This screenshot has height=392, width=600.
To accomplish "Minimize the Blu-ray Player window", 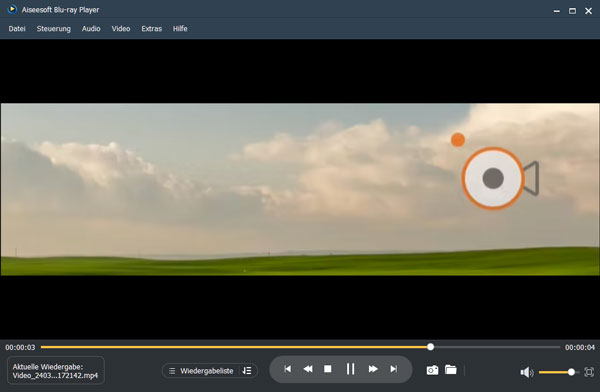I will pyautogui.click(x=557, y=11).
